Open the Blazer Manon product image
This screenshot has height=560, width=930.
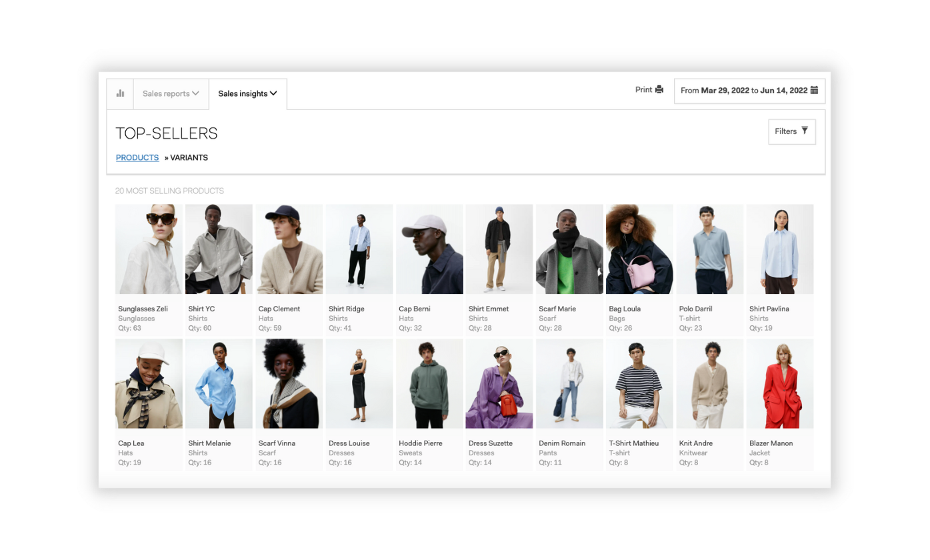[780, 383]
